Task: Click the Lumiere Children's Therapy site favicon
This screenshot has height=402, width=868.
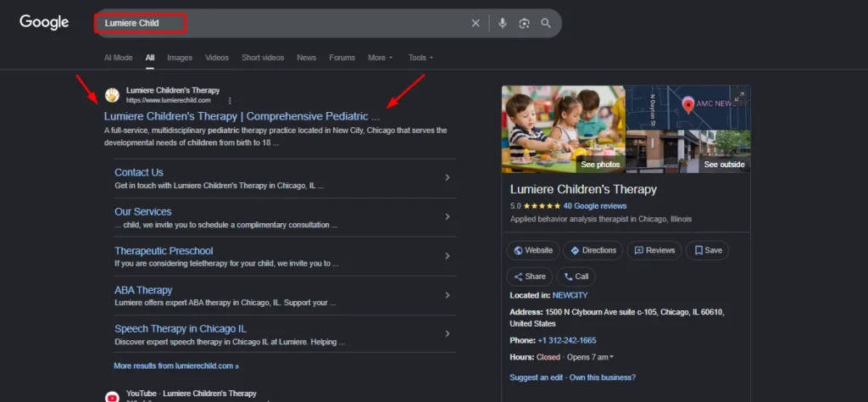Action: coord(113,95)
